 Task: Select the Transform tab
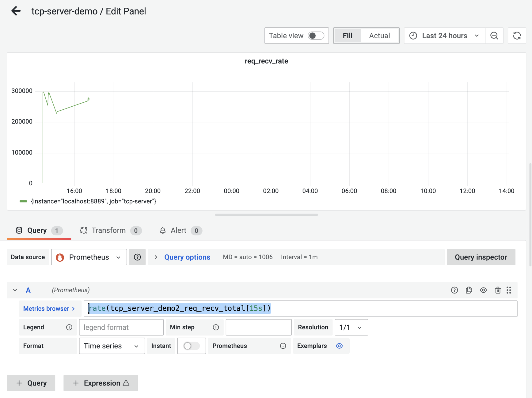[x=108, y=230]
